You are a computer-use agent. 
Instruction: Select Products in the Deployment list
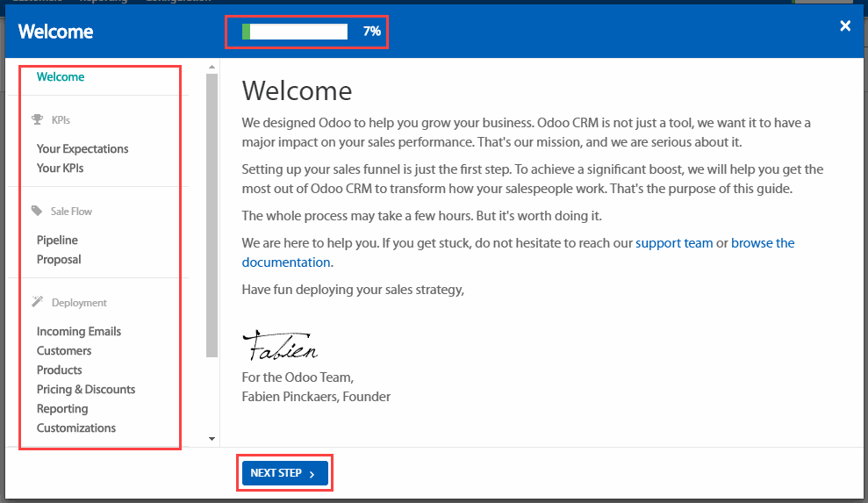coord(60,370)
